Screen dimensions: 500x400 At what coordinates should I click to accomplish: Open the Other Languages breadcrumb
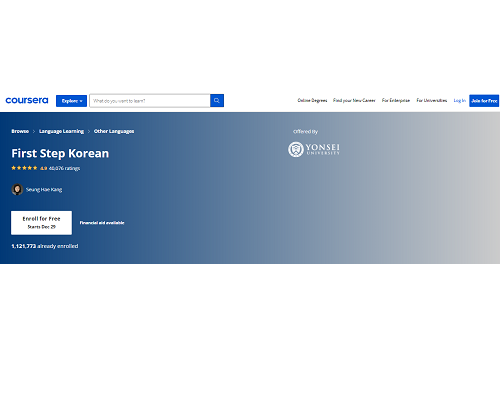point(114,131)
